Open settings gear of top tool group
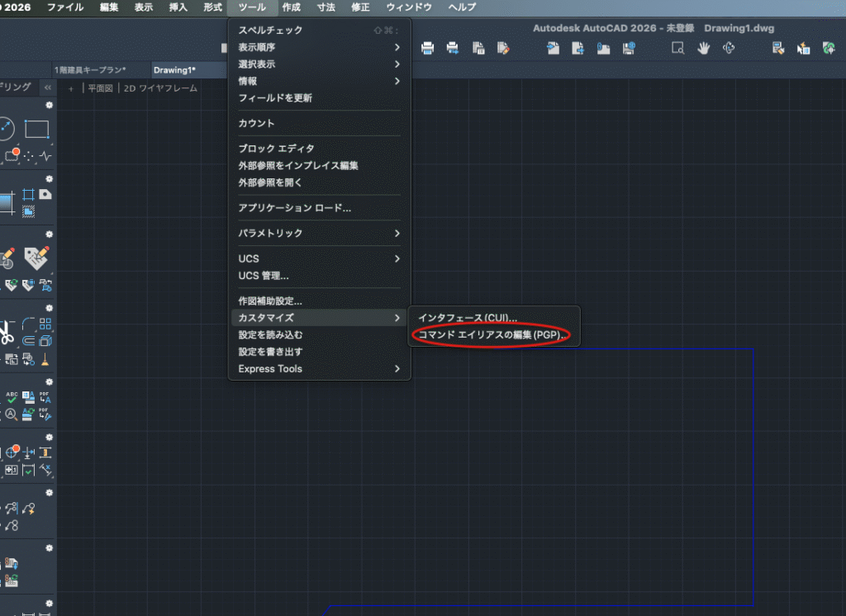Image resolution: width=846 pixels, height=616 pixels. coord(49,106)
